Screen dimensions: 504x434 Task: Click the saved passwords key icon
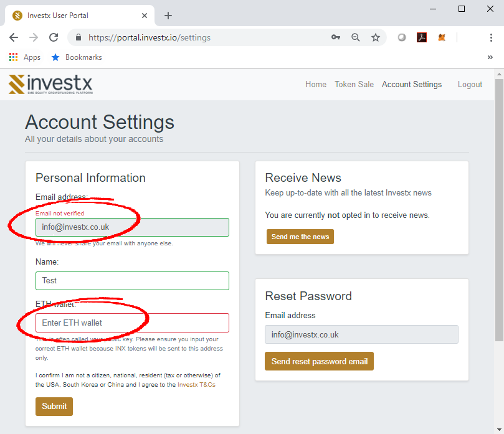pos(336,37)
